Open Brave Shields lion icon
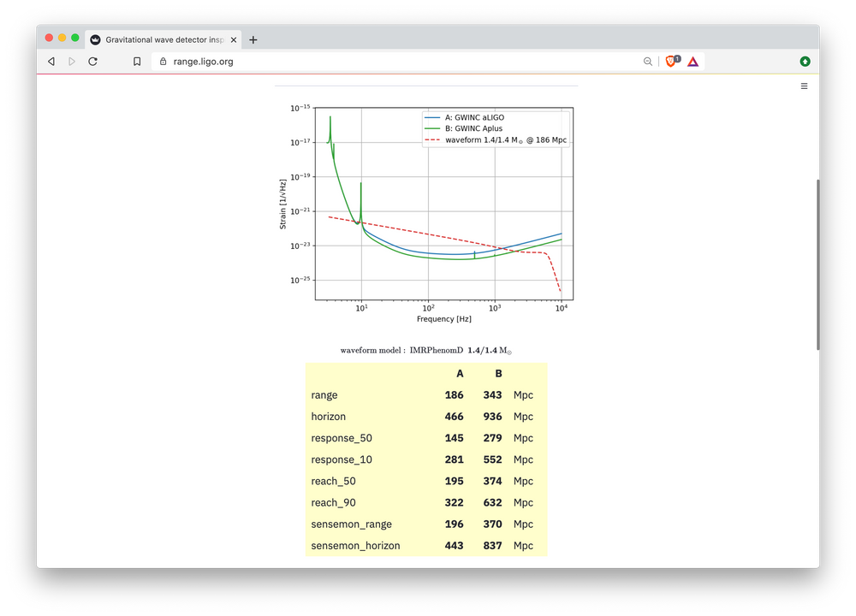856x616 pixels. click(x=672, y=61)
